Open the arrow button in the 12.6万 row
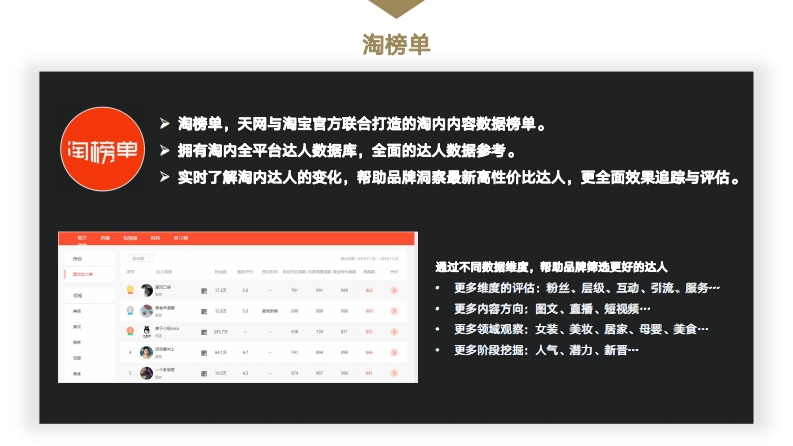 [x=394, y=311]
